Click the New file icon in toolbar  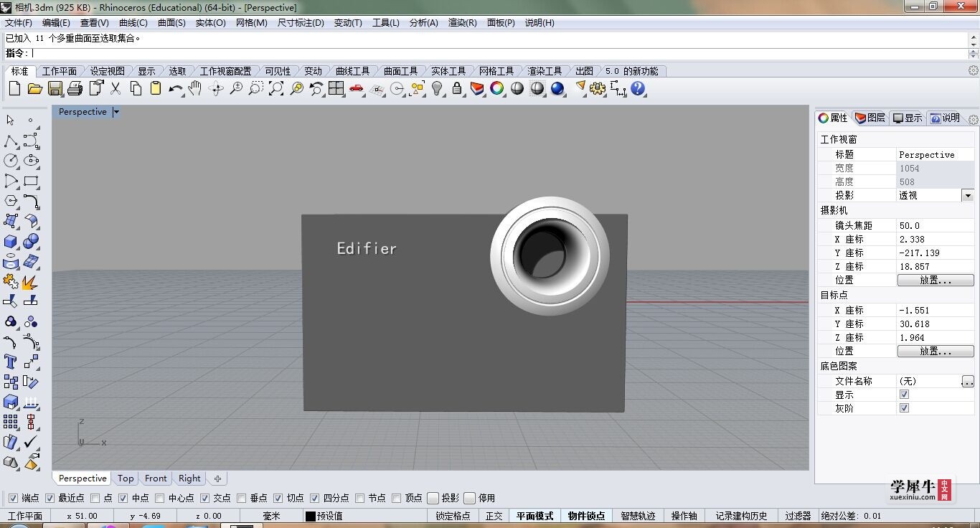coord(14,88)
